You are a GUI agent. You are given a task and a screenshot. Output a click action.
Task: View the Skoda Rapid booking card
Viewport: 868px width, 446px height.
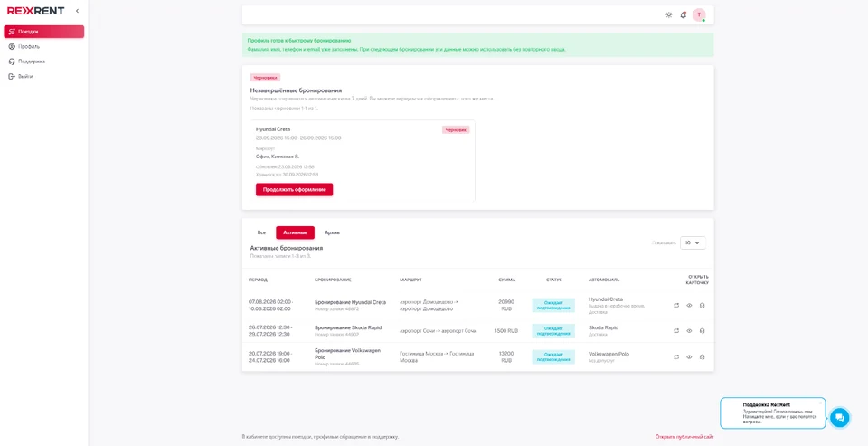[689, 331]
